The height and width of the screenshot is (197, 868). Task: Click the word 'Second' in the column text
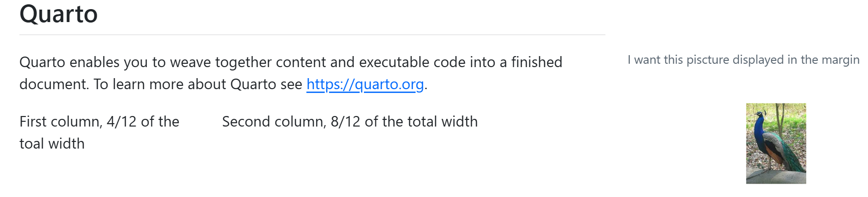[244, 122]
